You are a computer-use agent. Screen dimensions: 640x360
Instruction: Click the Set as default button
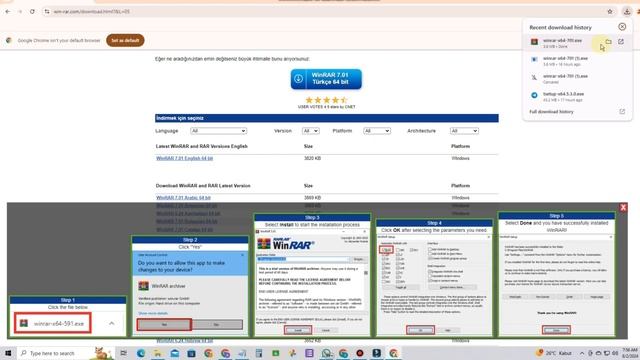tap(125, 40)
